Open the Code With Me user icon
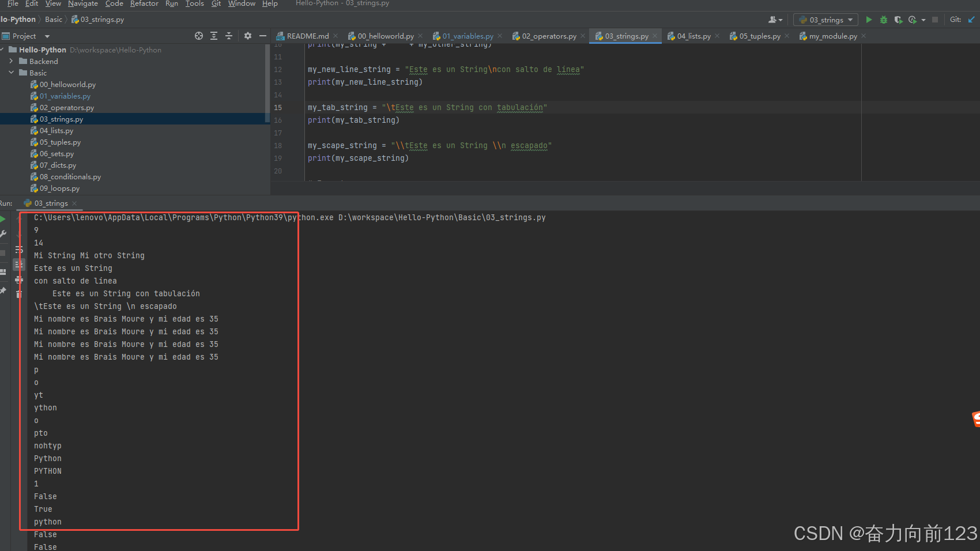 [x=775, y=20]
